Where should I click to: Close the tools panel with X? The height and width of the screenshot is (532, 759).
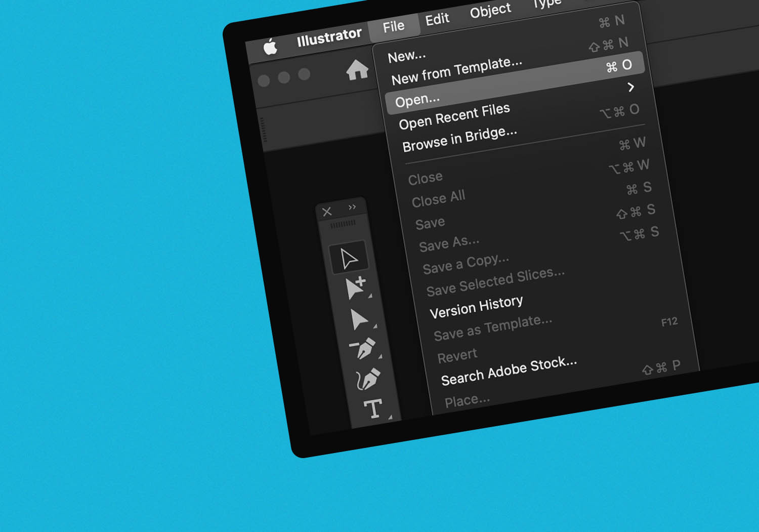tap(327, 212)
